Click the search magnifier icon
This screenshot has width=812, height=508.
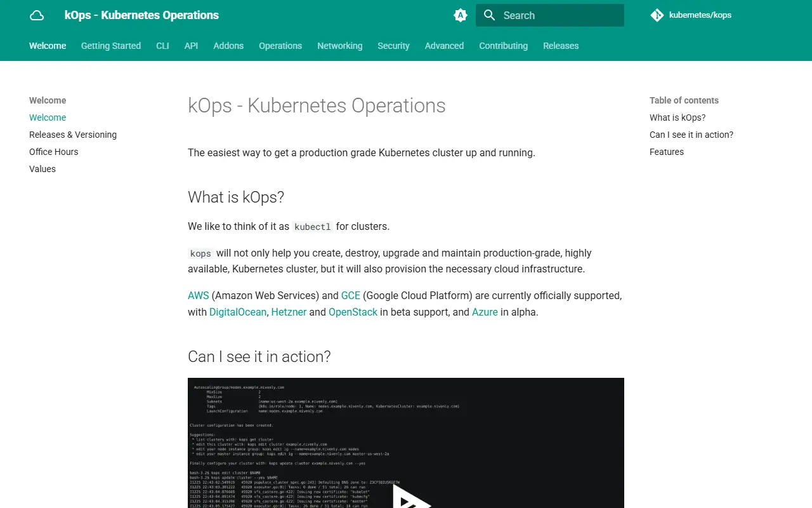click(x=489, y=15)
